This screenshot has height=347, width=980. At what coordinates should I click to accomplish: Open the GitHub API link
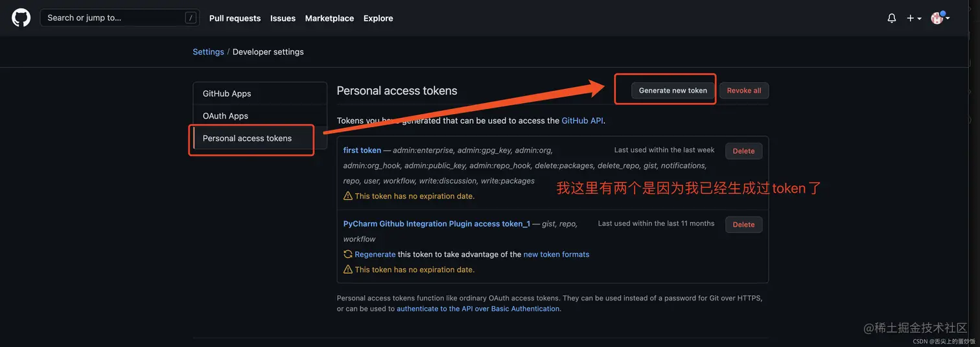(x=582, y=121)
